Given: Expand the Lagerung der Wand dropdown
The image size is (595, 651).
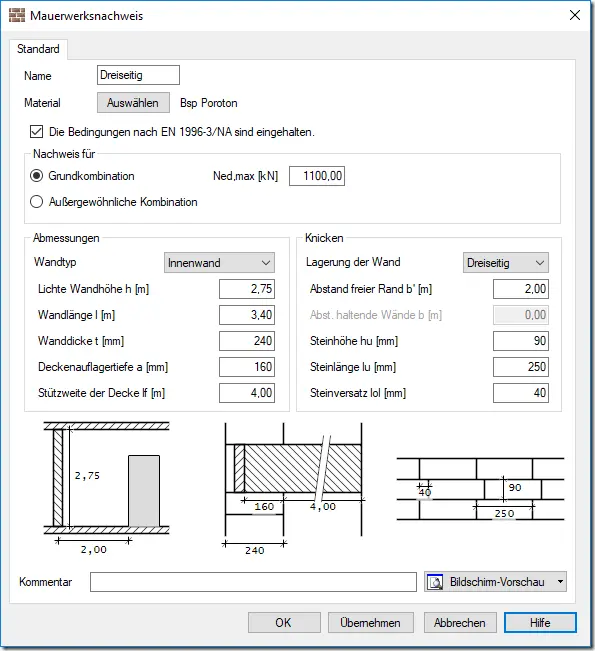Looking at the screenshot, I should tap(506, 263).
